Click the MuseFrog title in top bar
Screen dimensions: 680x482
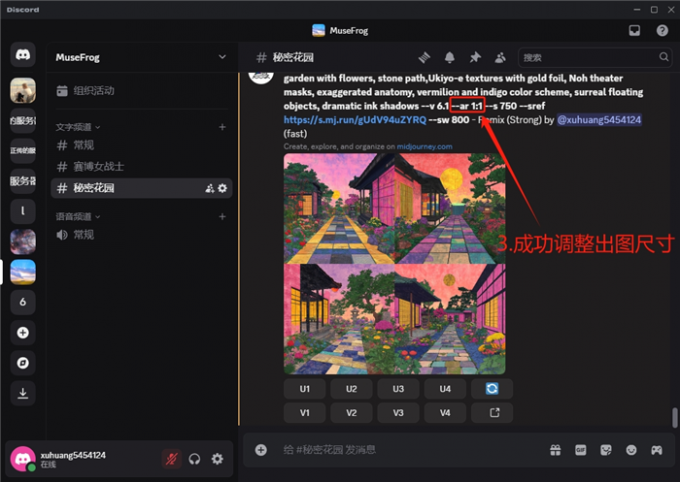[x=349, y=31]
